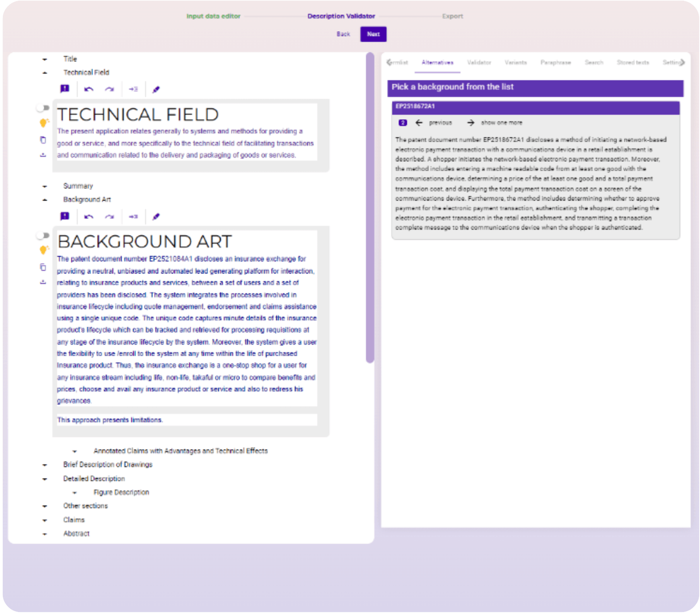Collapse the Background Art section
The height and width of the screenshot is (616, 700).
(x=45, y=200)
